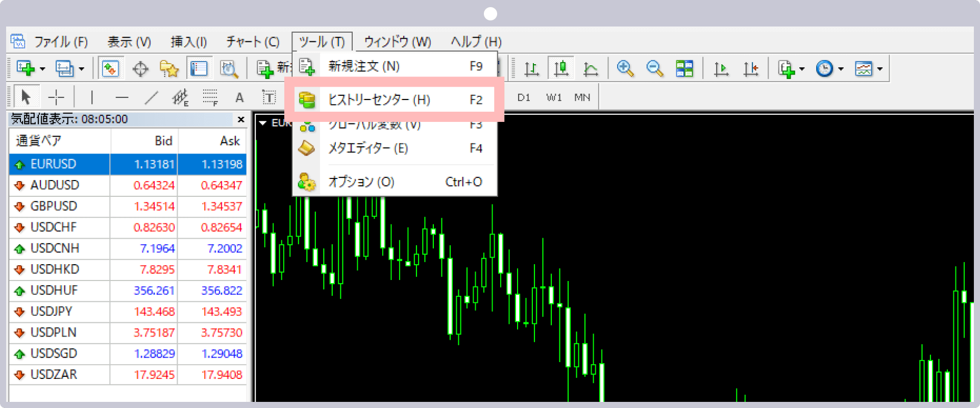Toggle the Navigator star-folder icon
This screenshot has height=408, width=980.
click(169, 68)
